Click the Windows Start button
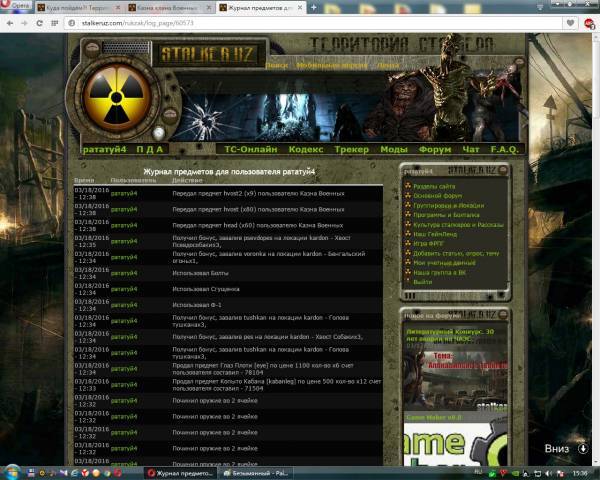This screenshot has width=600, height=480. pos(10,472)
